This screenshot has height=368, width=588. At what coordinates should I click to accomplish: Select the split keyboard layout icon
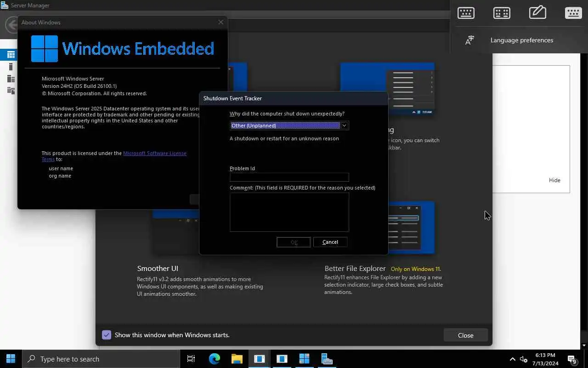[x=502, y=13]
